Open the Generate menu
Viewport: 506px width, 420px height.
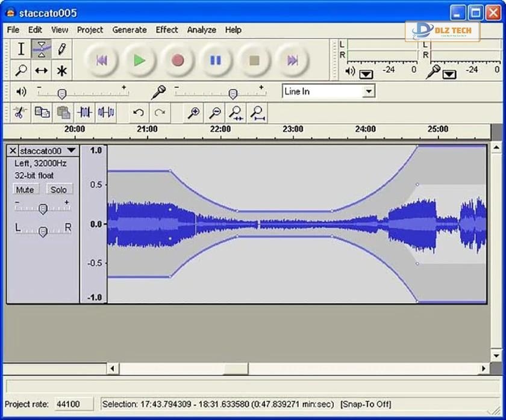[x=130, y=29]
